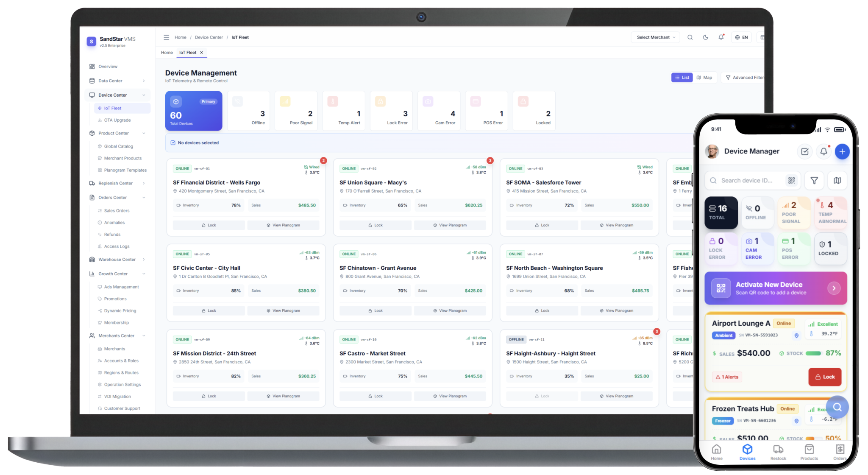Viewport: 868px width, 475px height.
Task: Tap red Lock button on Airport Lounge A
Action: click(825, 377)
